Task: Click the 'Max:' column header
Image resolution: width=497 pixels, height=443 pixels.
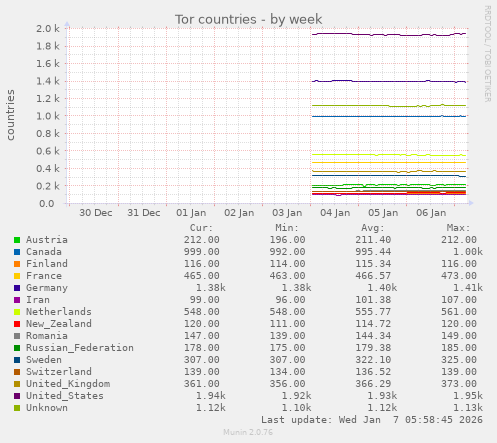Action: [x=458, y=228]
